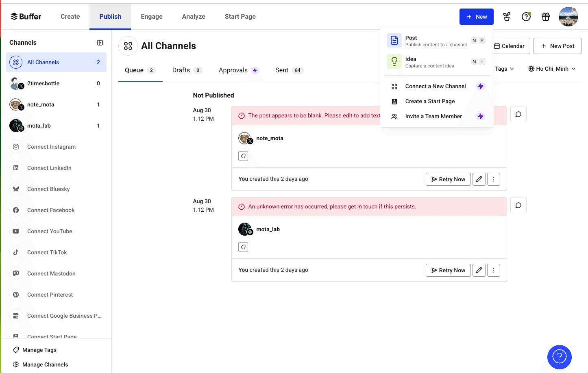Choose Invite a Team Member menu item
Image resolution: width=588 pixels, height=373 pixels.
point(437,116)
